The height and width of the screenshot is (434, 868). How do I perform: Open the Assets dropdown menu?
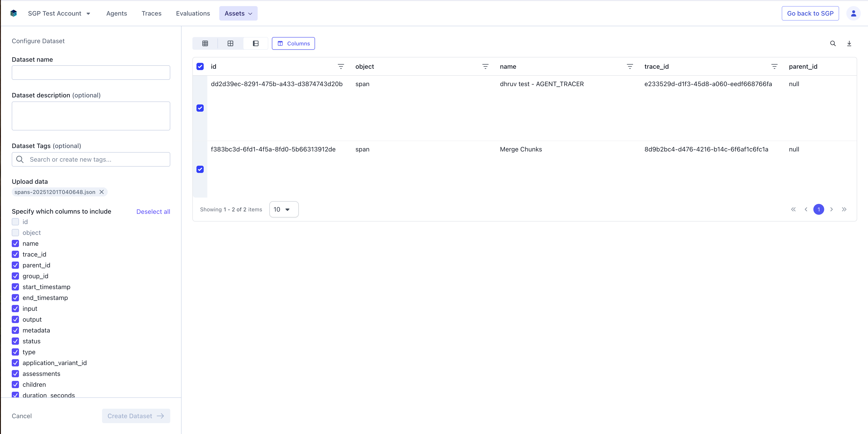(x=238, y=14)
